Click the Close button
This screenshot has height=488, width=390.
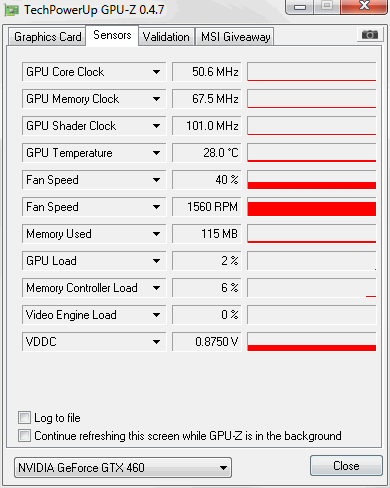point(346,466)
